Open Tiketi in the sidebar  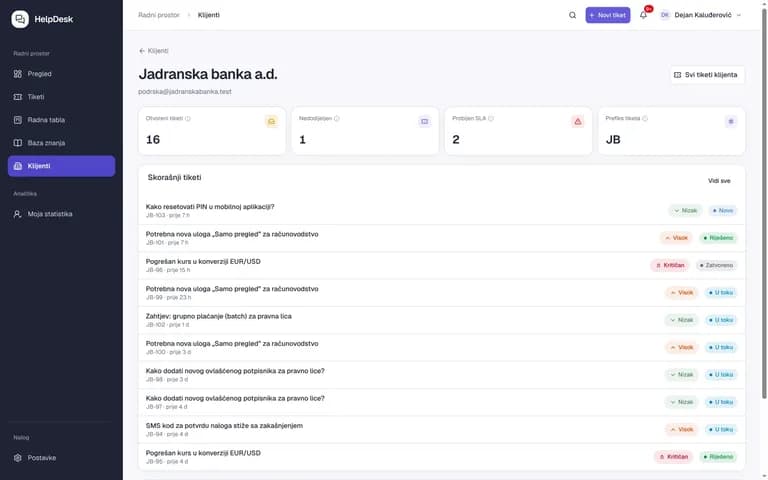(61, 97)
